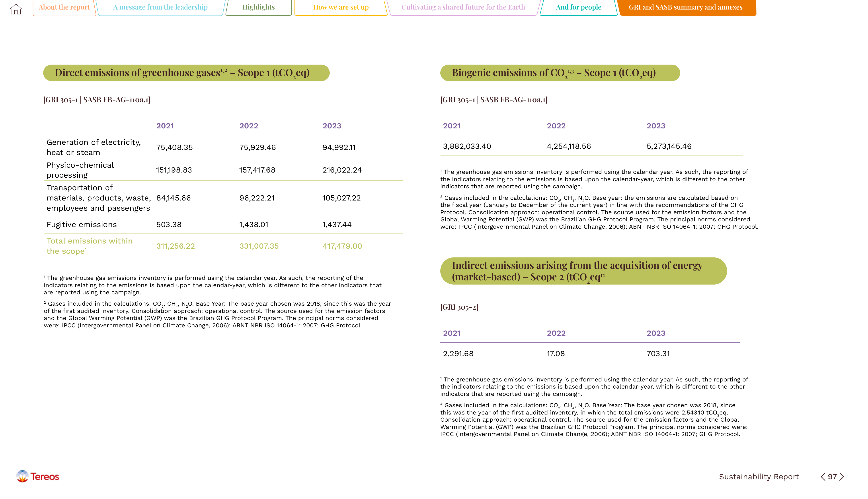Click the Sustainability Report footer text

[x=759, y=477]
